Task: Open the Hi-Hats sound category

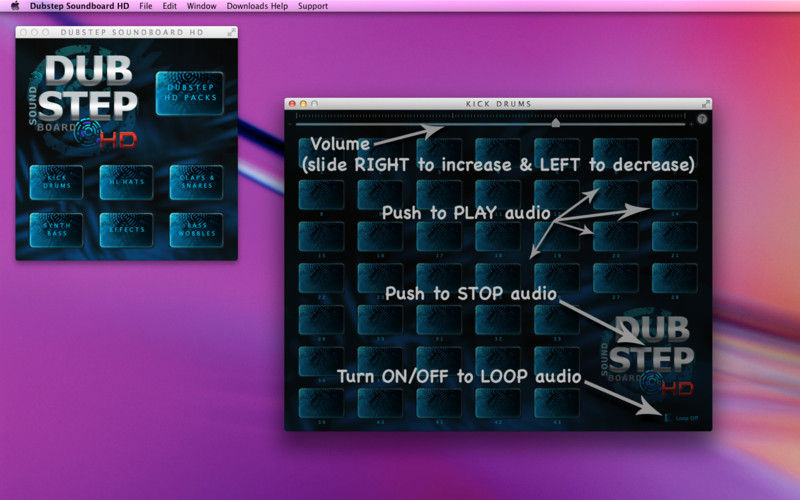Action: tap(126, 182)
